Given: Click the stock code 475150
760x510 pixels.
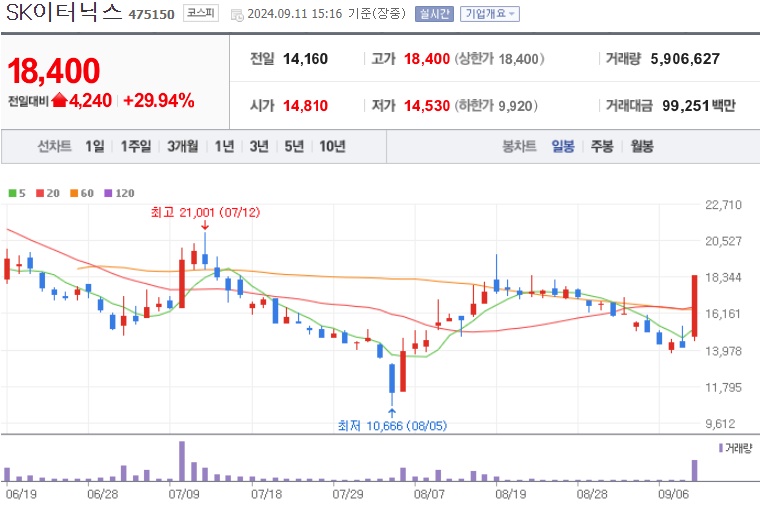Looking at the screenshot, I should pyautogui.click(x=151, y=15).
